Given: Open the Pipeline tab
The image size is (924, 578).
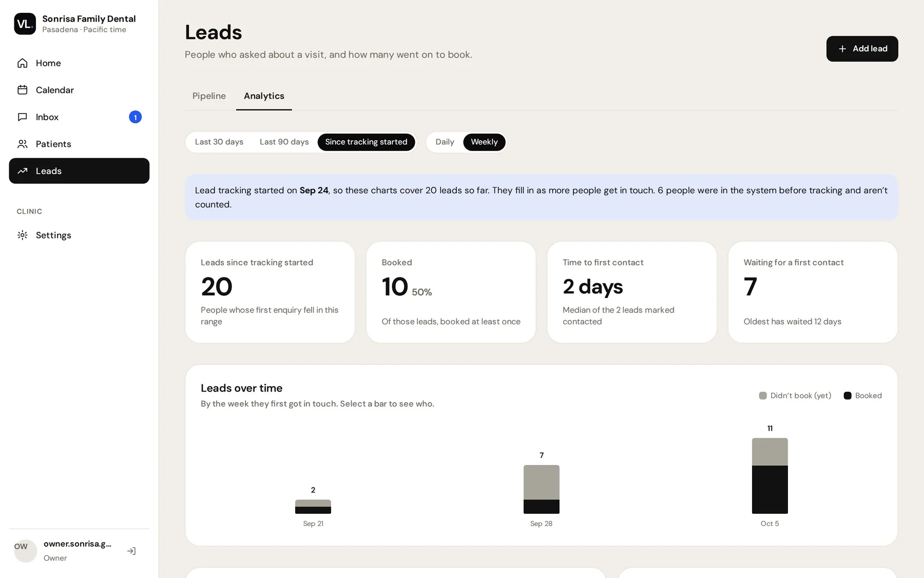Looking at the screenshot, I should click(x=209, y=96).
